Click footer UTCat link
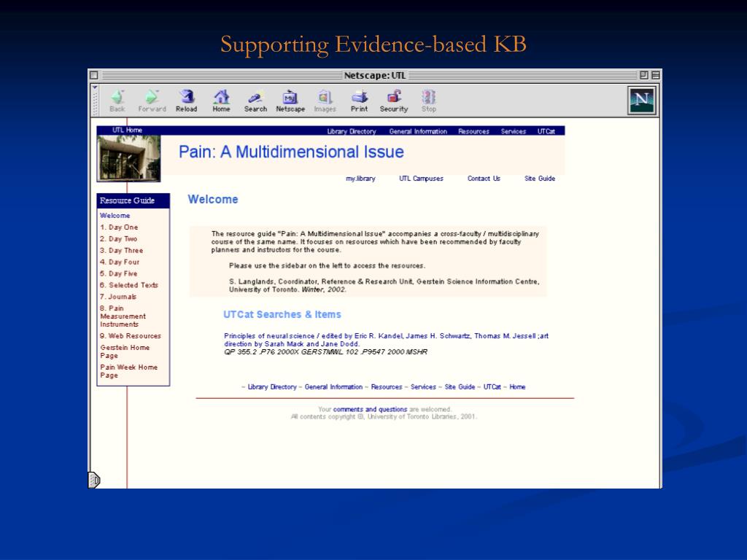 [492, 387]
